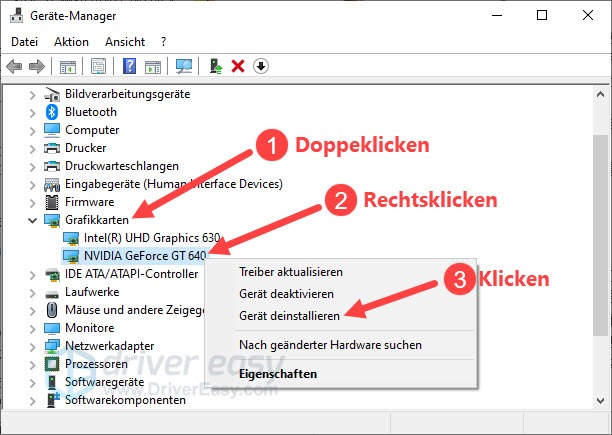Image resolution: width=612 pixels, height=435 pixels.
Task: Expand the Netzwerkadapter node chevron
Action: point(33,346)
